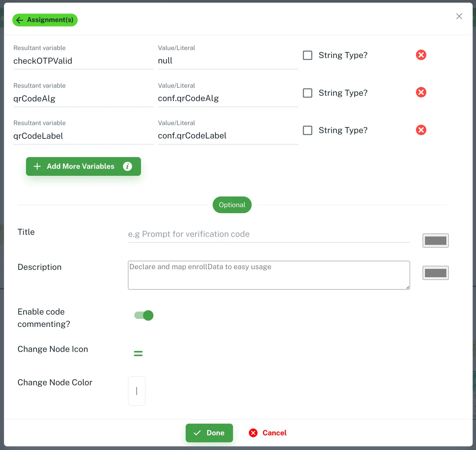Close the dialog with the X icon
The height and width of the screenshot is (450, 476).
[459, 16]
